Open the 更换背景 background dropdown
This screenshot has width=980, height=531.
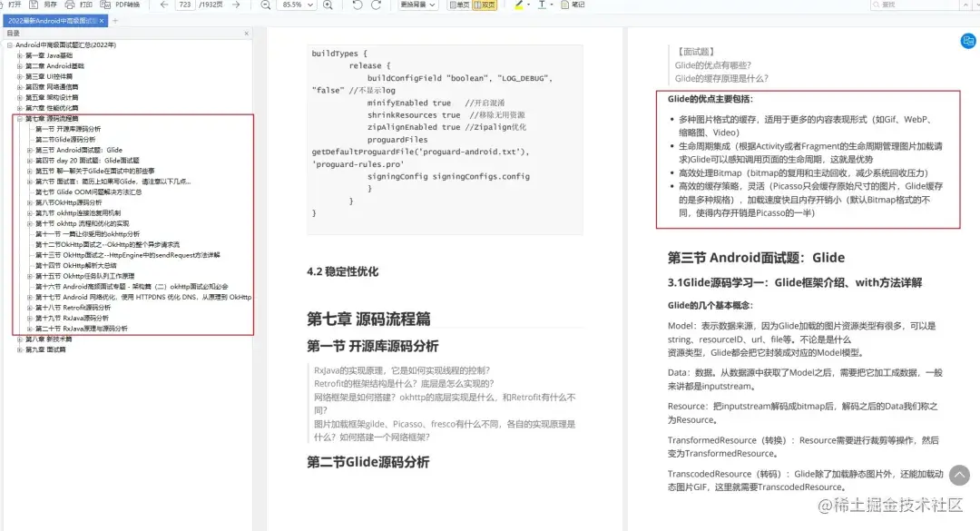click(418, 6)
